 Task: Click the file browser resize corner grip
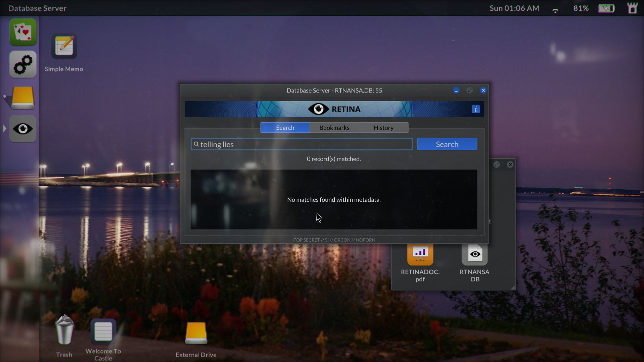[513, 287]
